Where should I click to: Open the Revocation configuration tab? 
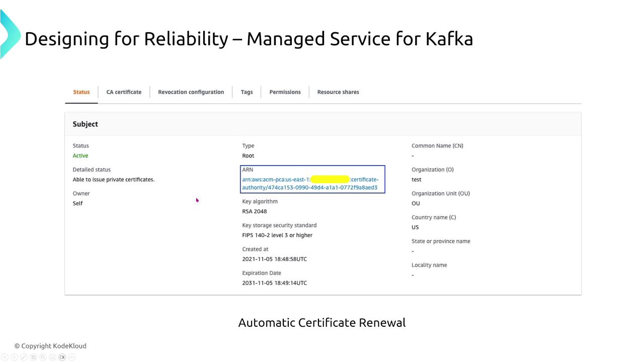coord(191,92)
